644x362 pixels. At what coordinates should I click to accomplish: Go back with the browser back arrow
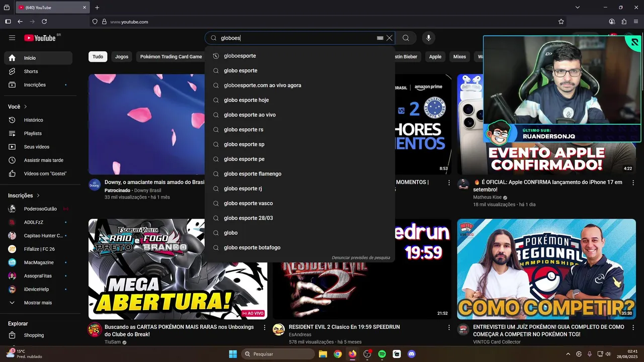[20, 22]
